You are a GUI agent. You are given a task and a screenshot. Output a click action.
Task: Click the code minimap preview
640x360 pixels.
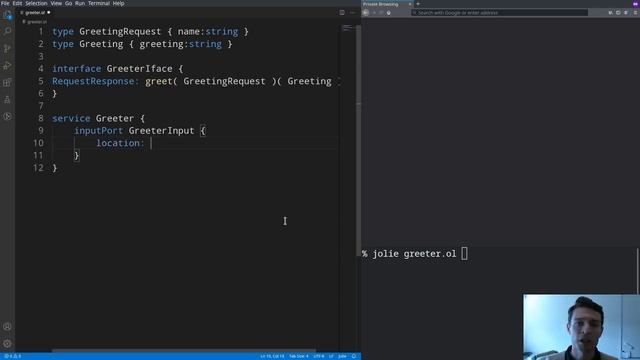tap(347, 28)
